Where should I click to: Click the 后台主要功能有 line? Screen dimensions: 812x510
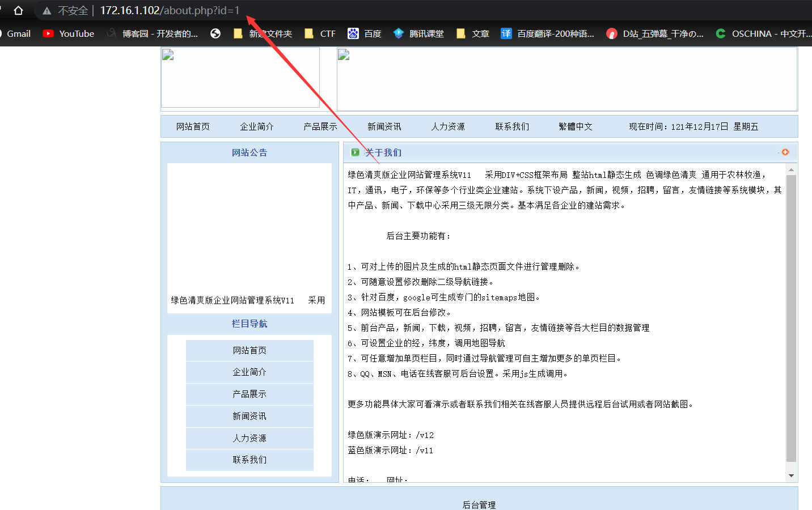click(x=419, y=236)
